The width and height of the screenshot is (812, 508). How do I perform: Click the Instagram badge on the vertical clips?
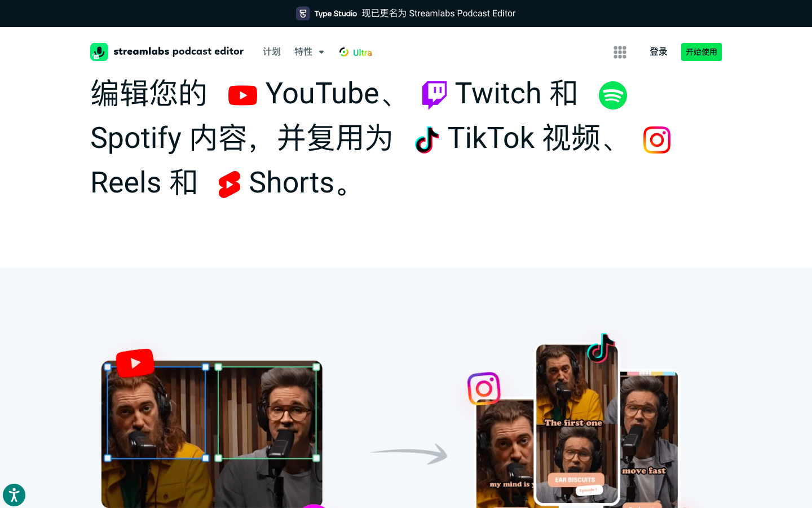pyautogui.click(x=484, y=388)
